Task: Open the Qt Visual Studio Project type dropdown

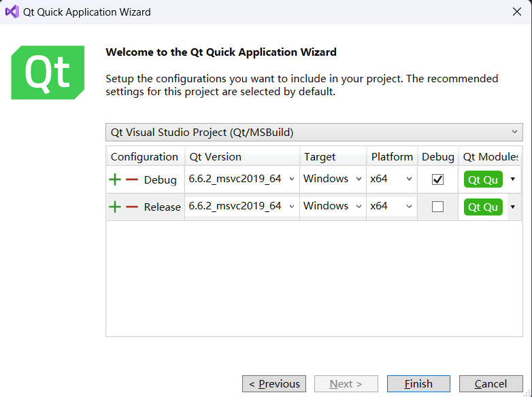Action: coord(314,132)
